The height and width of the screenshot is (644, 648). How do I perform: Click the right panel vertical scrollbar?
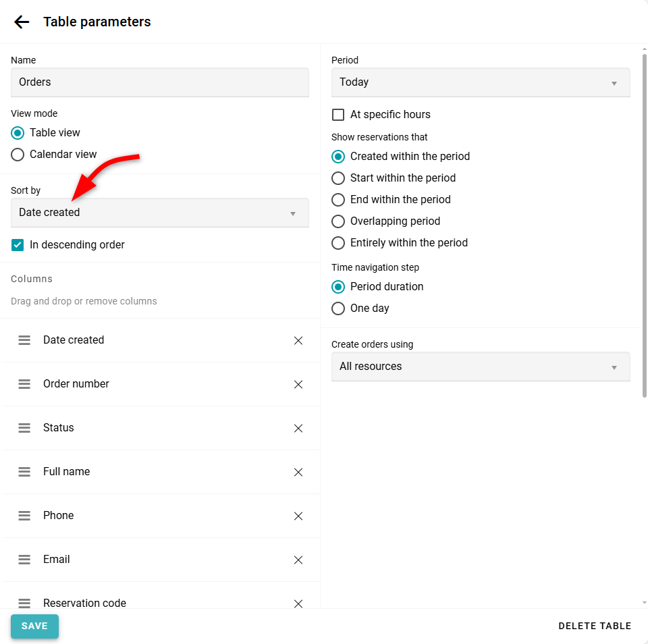[644, 223]
